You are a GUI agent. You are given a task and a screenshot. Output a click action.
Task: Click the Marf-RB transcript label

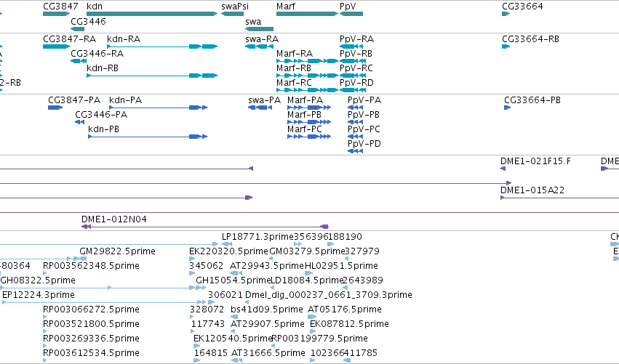point(294,68)
